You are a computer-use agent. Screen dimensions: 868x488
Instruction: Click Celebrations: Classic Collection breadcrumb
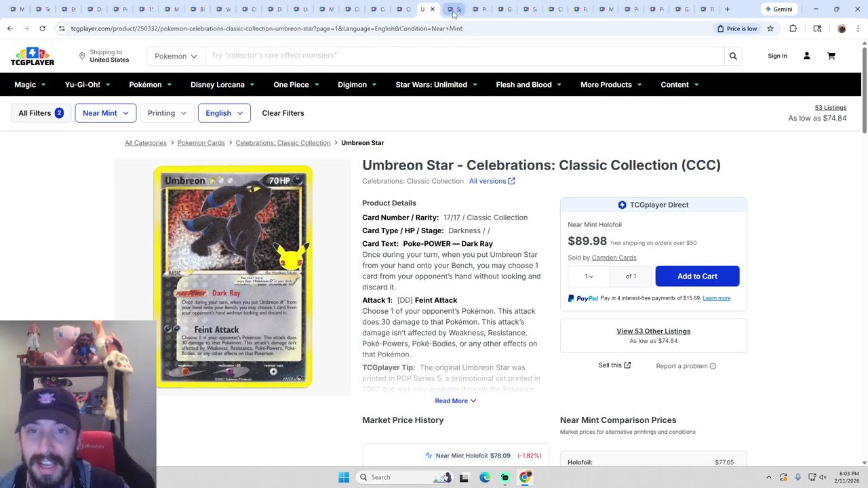click(283, 143)
